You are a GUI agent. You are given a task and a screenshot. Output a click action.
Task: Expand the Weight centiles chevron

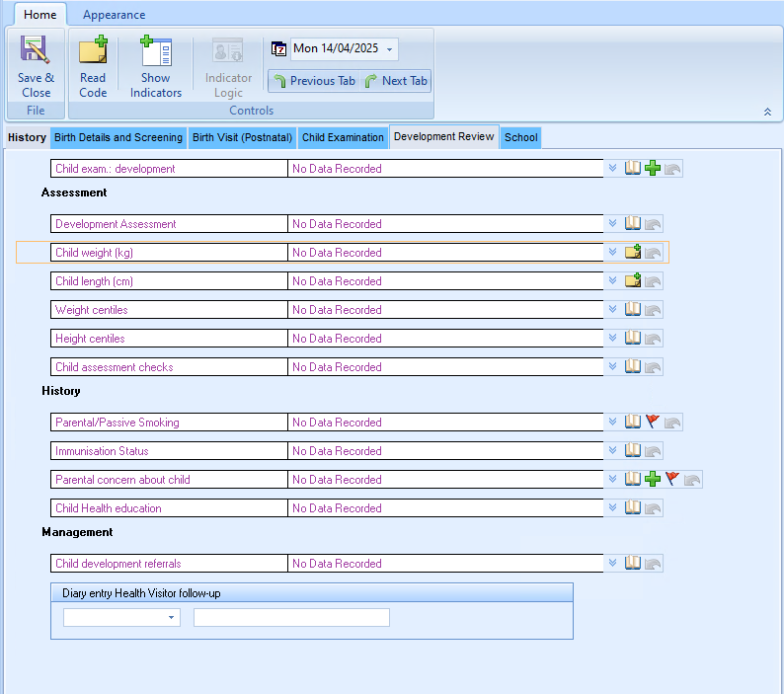tap(612, 309)
